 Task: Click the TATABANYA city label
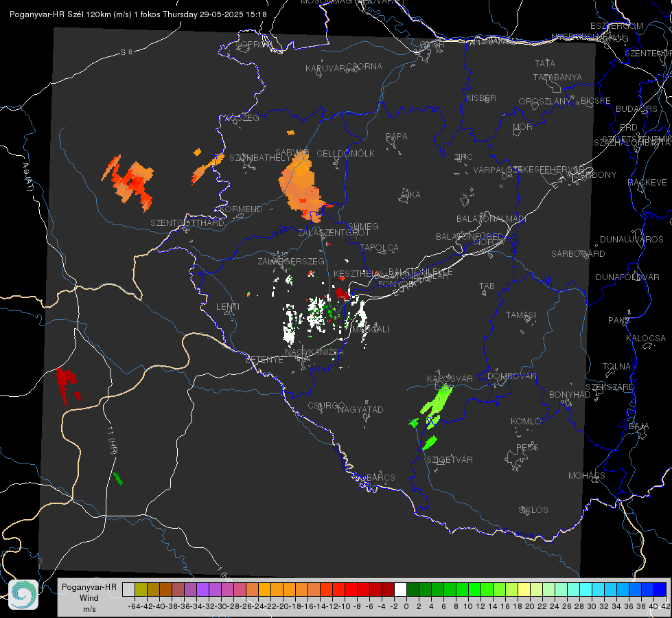(557, 77)
